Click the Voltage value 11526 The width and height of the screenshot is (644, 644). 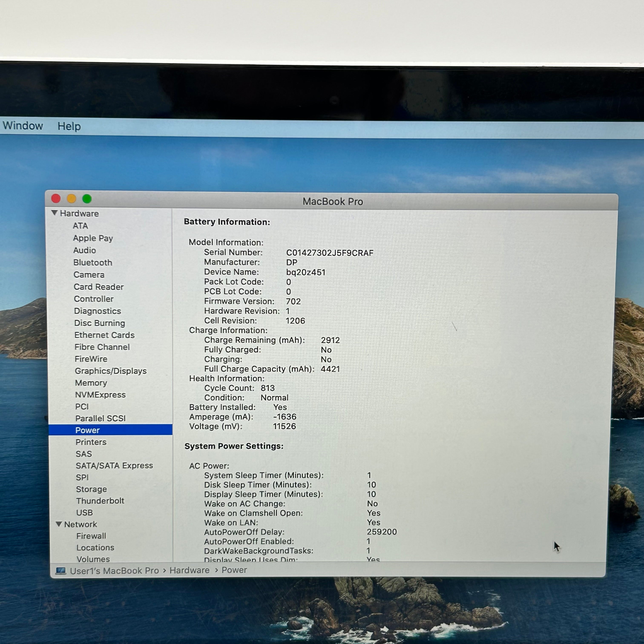pyautogui.click(x=284, y=426)
